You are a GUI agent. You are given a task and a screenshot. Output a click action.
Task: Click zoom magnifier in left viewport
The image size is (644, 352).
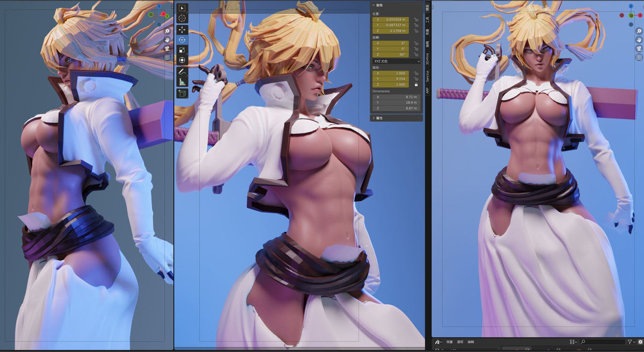tap(167, 31)
